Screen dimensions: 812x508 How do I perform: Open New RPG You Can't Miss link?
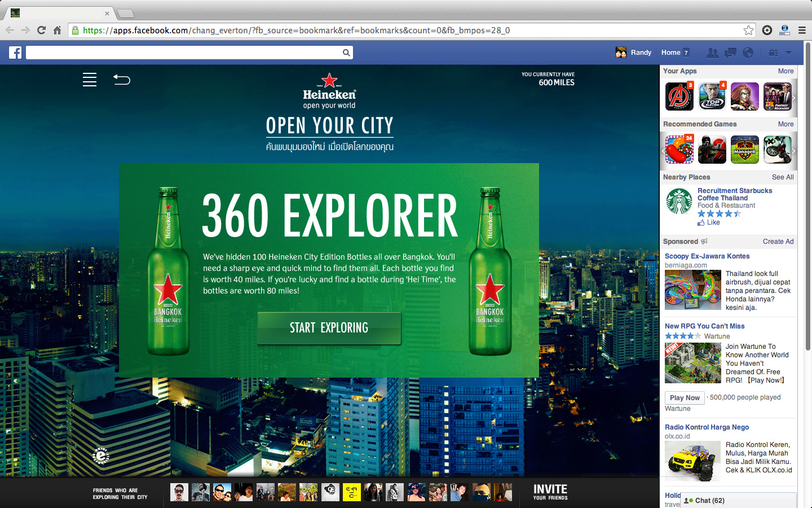pos(705,326)
